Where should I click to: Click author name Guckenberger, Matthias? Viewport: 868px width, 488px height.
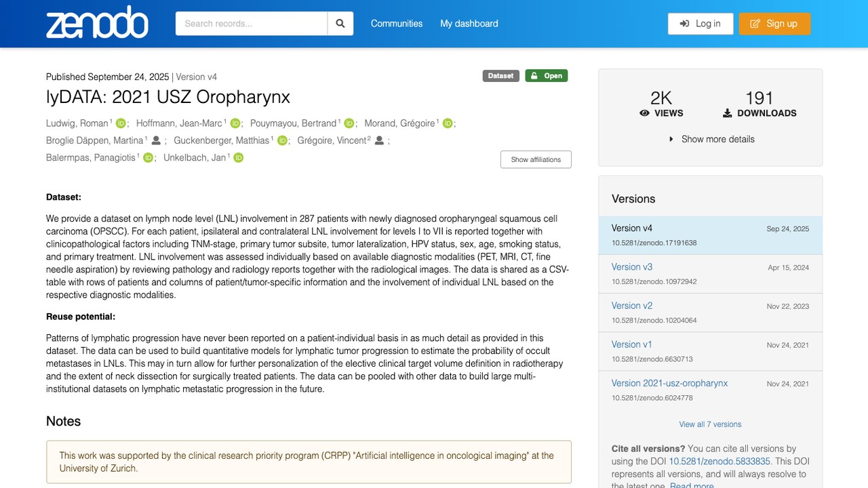[222, 140]
